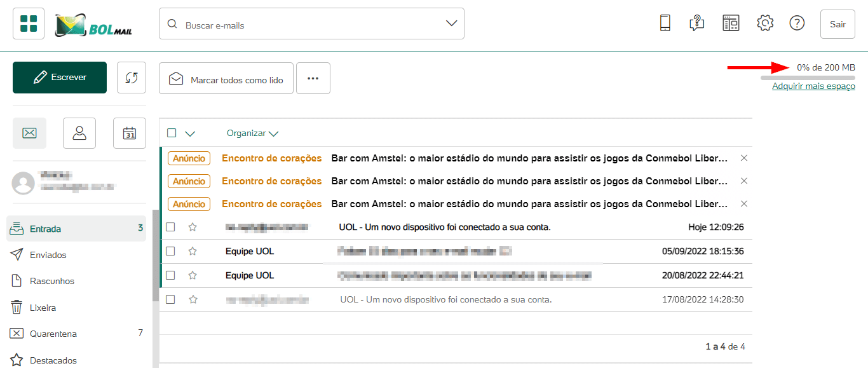Open the layout view icon in the header
868x368 pixels.
tap(731, 24)
